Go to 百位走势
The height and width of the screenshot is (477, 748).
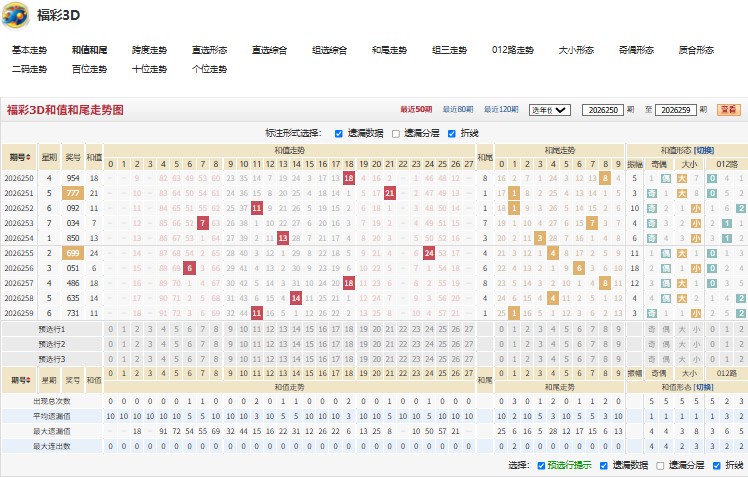click(x=89, y=69)
